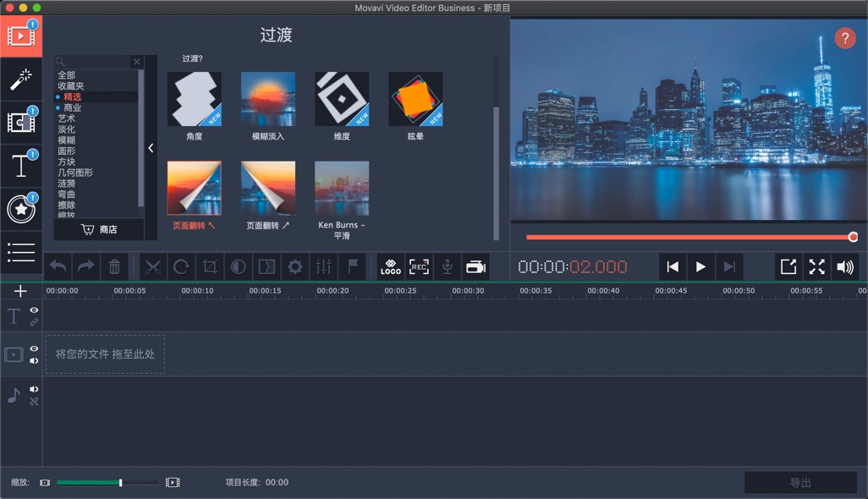
Task: Mute the audio track speaker toggle
Action: point(31,390)
